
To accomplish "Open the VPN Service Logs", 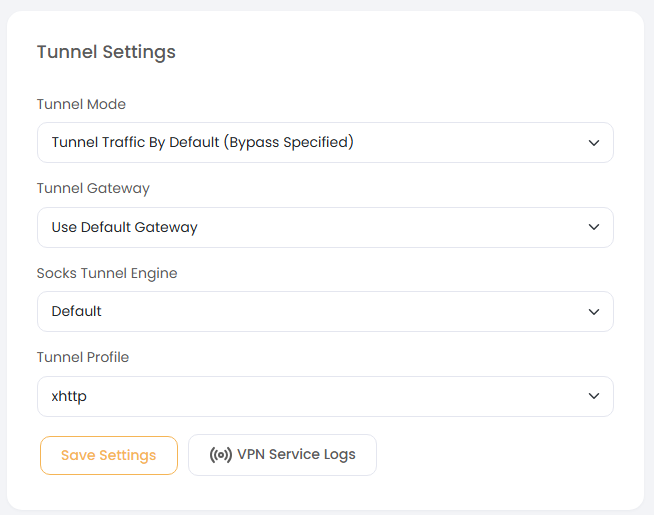I will tap(282, 455).
